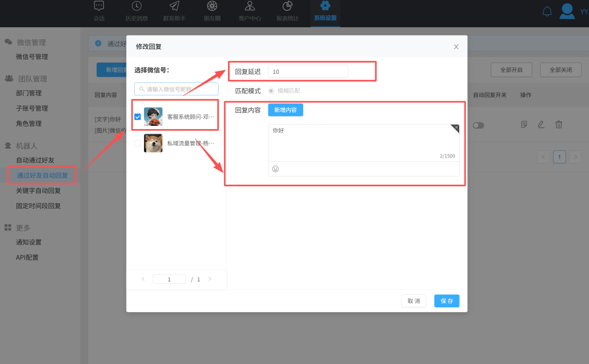
Task: Open 固定时间段回复 in sidebar
Action: 38,205
